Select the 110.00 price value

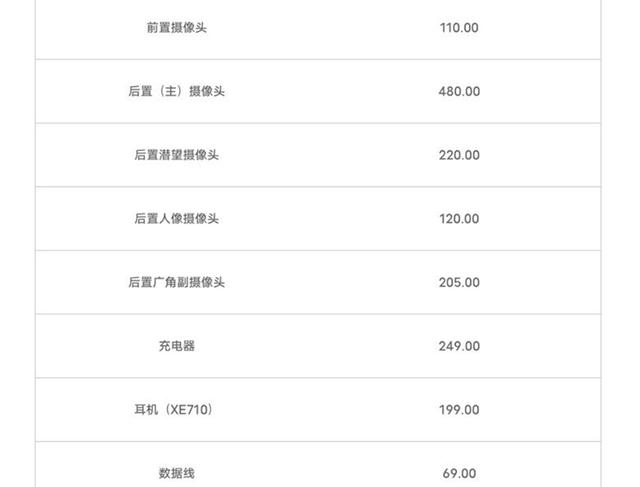click(459, 28)
